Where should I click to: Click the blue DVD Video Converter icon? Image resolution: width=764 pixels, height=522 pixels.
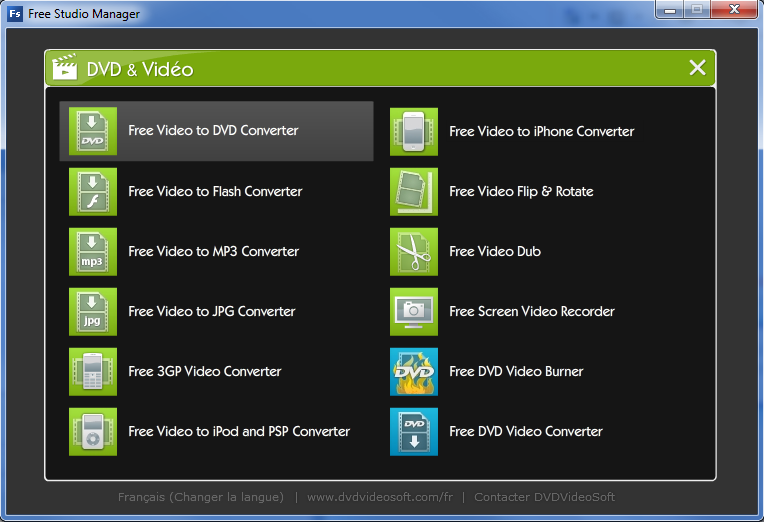[x=414, y=431]
